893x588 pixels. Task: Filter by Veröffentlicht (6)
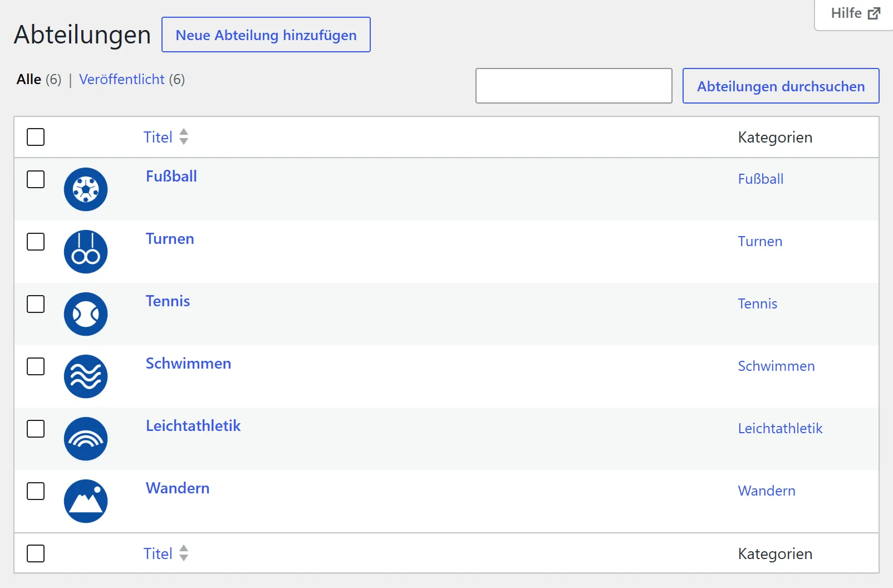tap(132, 80)
